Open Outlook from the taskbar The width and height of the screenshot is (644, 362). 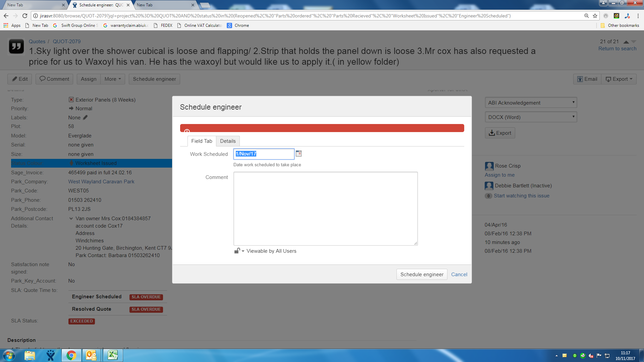[91, 355]
